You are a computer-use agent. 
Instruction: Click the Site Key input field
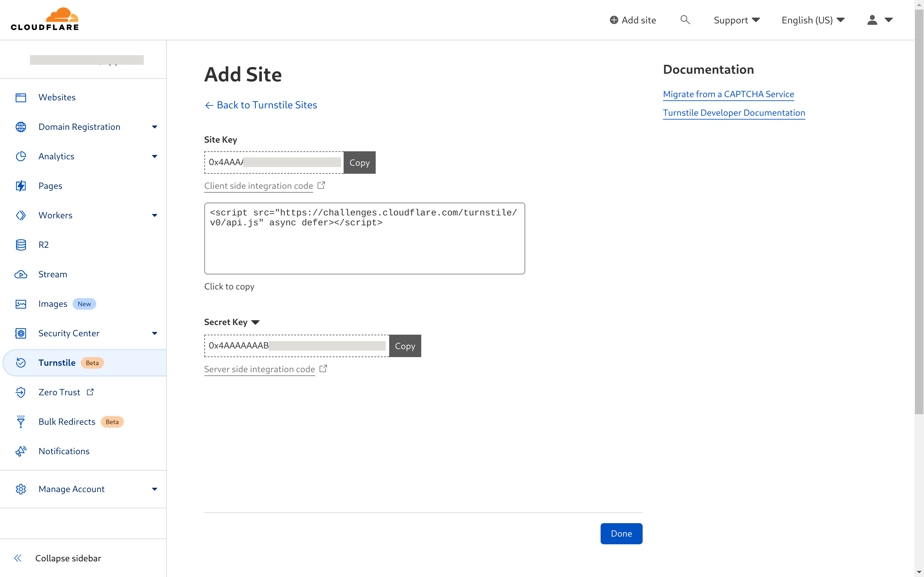273,162
